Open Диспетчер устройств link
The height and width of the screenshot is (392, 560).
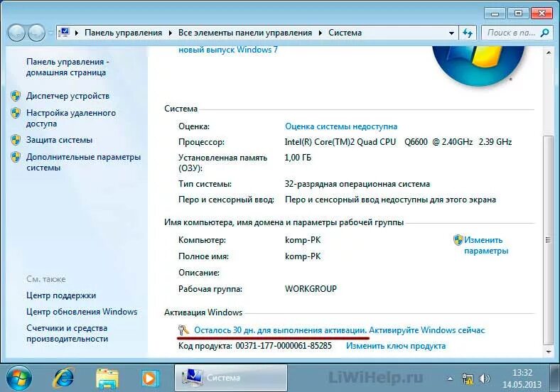[68, 96]
